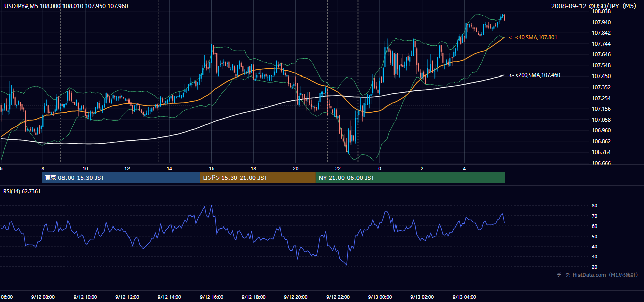The height and width of the screenshot is (302, 644).
Task: Click RSI axis level 70
Action: coord(595,216)
